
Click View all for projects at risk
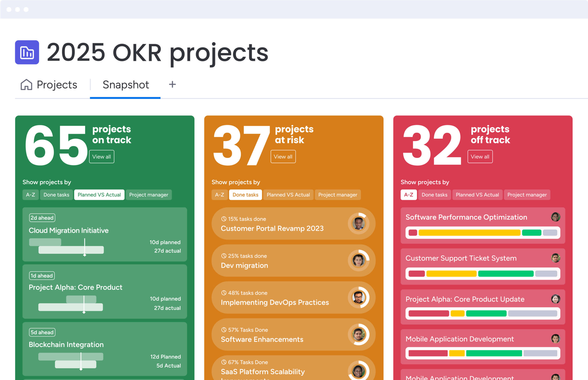click(x=283, y=157)
